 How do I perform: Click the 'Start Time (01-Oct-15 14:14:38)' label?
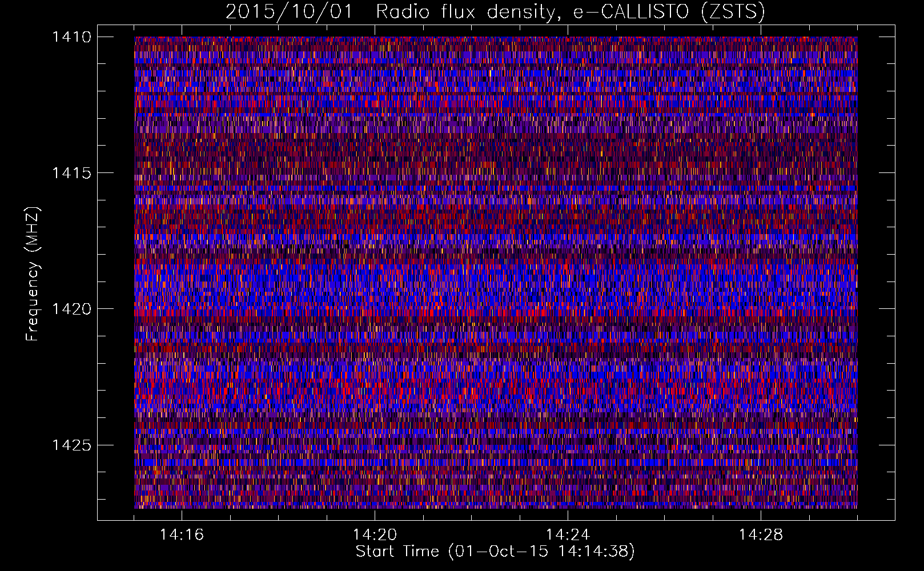click(x=495, y=552)
